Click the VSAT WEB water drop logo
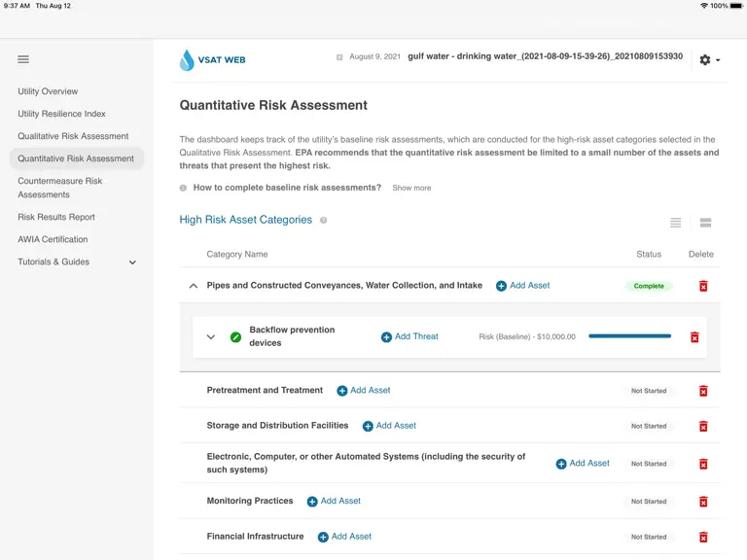This screenshot has height=560, width=747. (187, 60)
